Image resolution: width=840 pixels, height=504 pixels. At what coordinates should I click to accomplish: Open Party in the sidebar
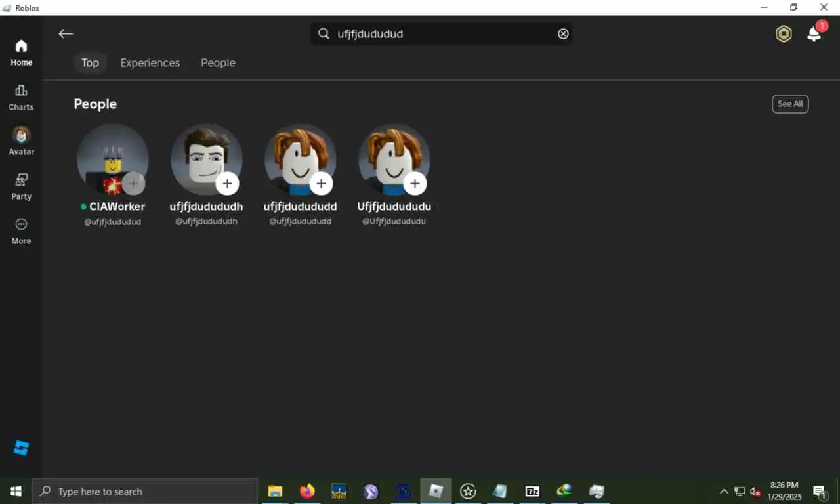(x=21, y=187)
